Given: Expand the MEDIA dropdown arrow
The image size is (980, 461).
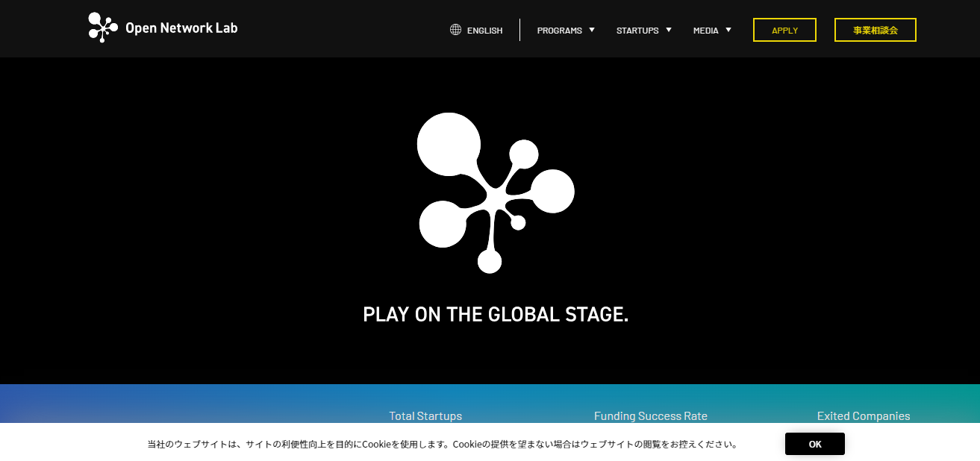Looking at the screenshot, I should coord(728,30).
